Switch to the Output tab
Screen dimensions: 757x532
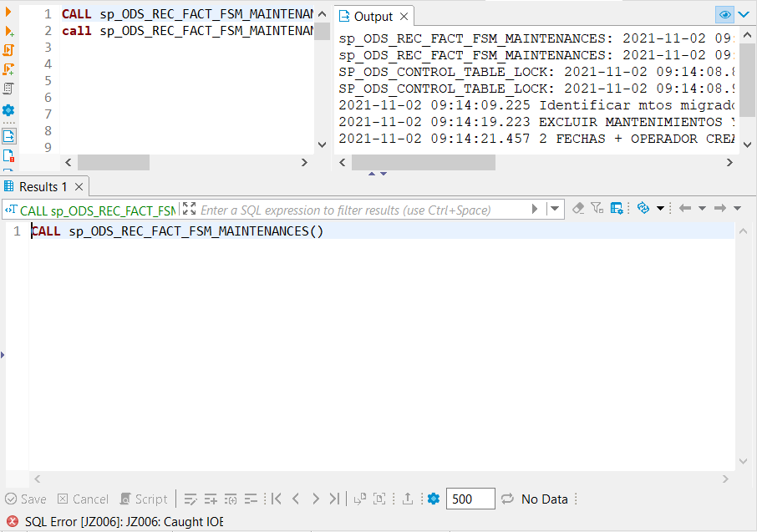373,15
